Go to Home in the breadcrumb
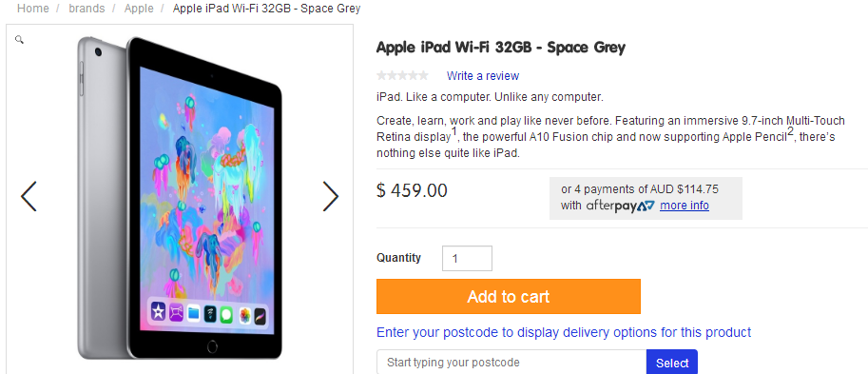 pyautogui.click(x=32, y=9)
